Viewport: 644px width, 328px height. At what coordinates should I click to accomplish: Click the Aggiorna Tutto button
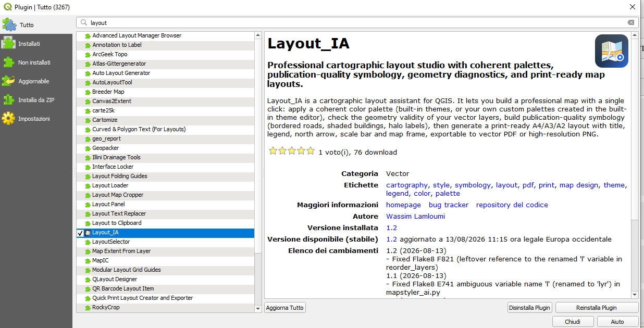point(285,308)
